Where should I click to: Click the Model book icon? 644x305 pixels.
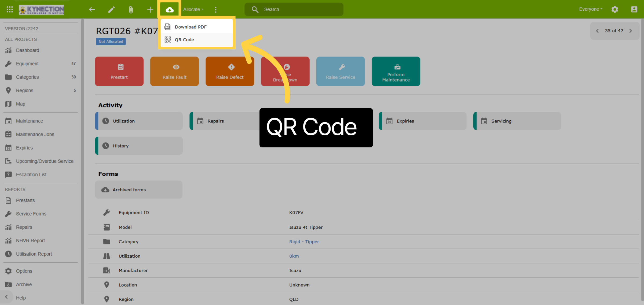(x=107, y=227)
